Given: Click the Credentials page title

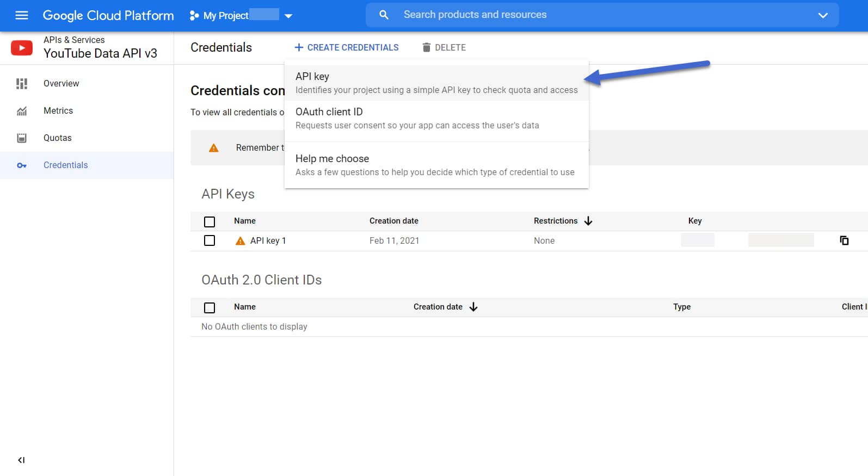Looking at the screenshot, I should coord(221,47).
